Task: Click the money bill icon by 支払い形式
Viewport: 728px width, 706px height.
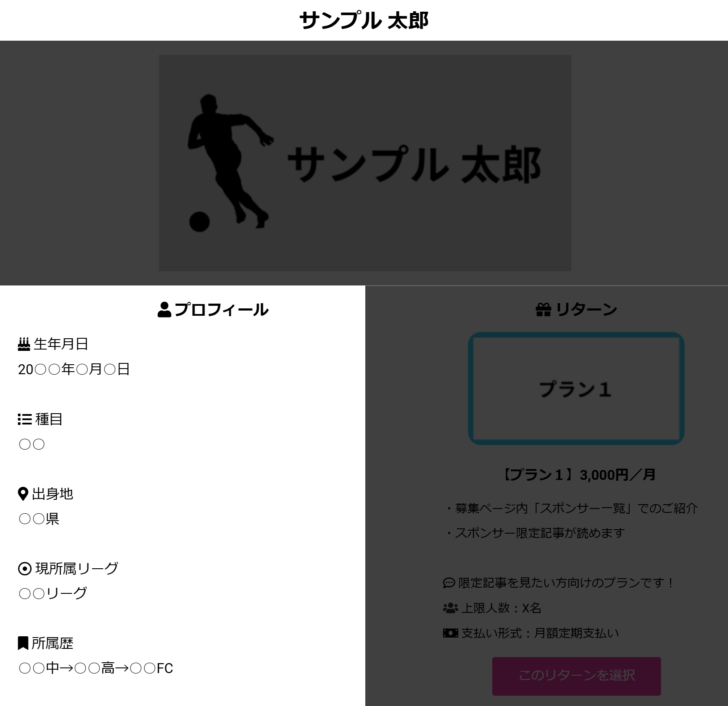Action: 451,633
